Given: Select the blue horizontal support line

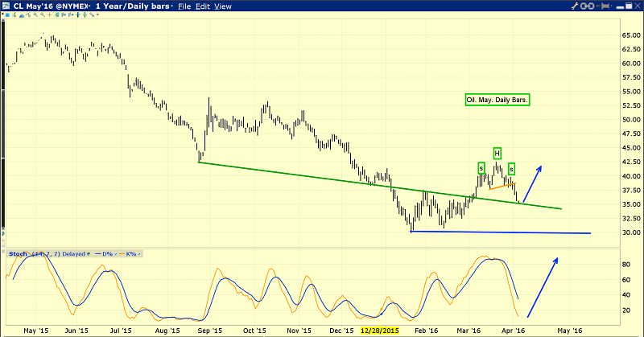Looking at the screenshot, I should click(499, 233).
